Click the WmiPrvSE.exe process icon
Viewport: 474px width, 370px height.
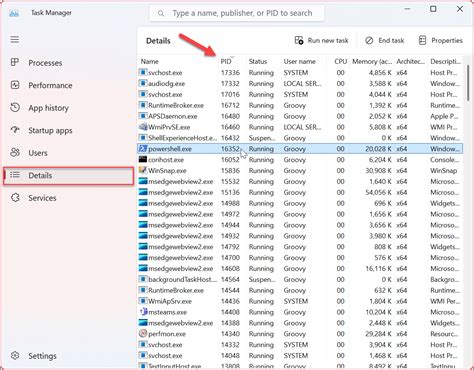pyautogui.click(x=143, y=127)
